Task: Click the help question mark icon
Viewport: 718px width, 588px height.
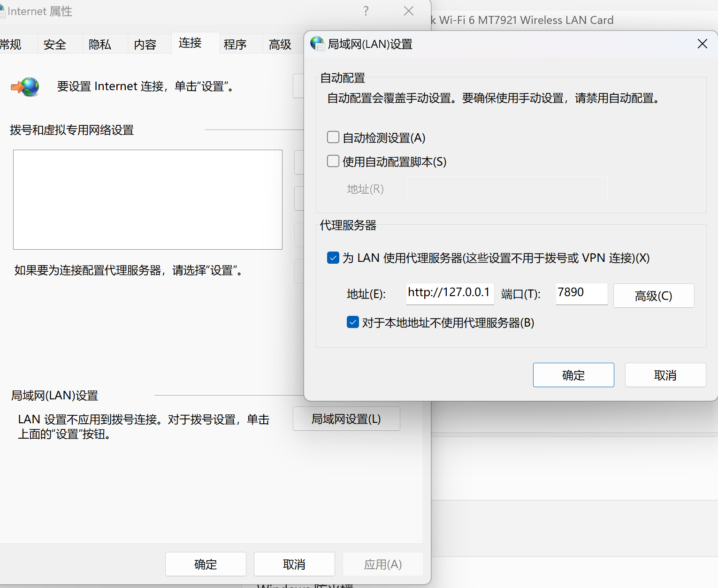Action: [366, 11]
